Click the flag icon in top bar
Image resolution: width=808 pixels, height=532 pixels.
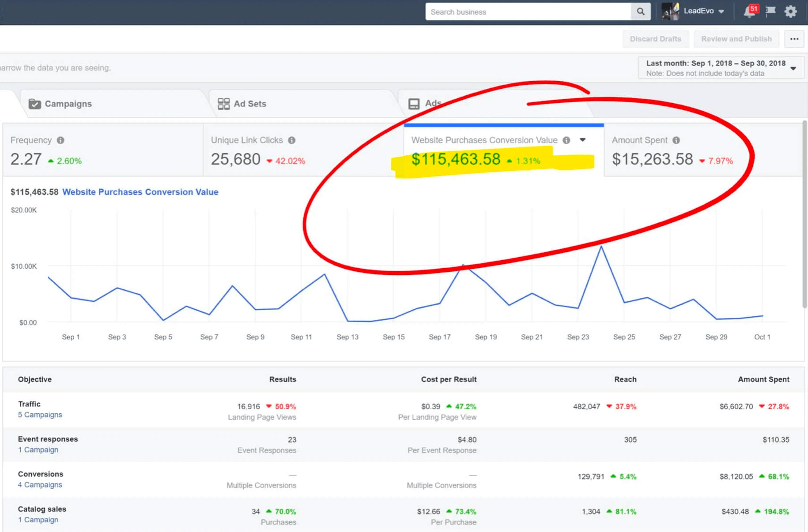click(x=770, y=11)
